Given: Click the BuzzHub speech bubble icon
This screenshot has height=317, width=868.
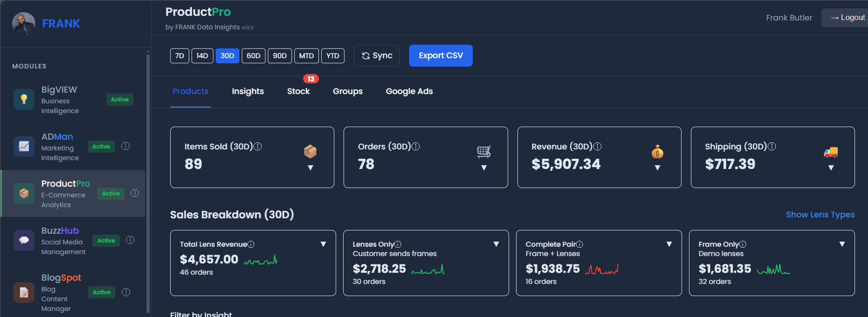Looking at the screenshot, I should pyautogui.click(x=24, y=240).
